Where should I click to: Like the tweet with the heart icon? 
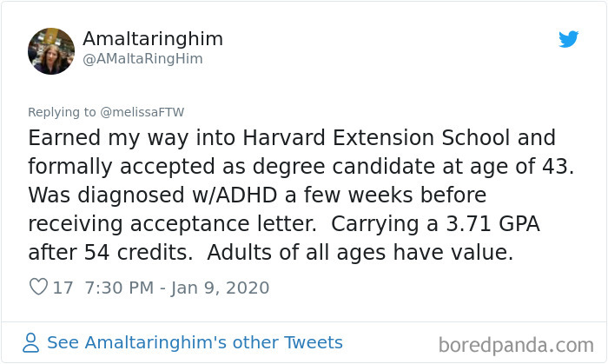pyautogui.click(x=38, y=288)
